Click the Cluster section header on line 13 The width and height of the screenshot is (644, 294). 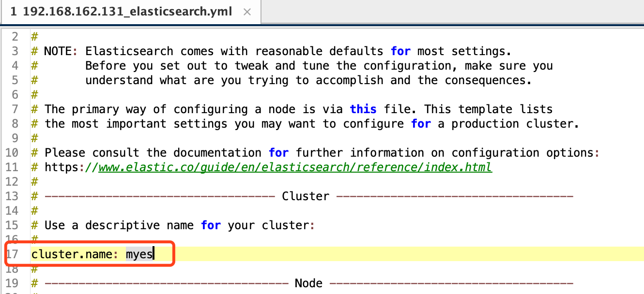pos(306,196)
